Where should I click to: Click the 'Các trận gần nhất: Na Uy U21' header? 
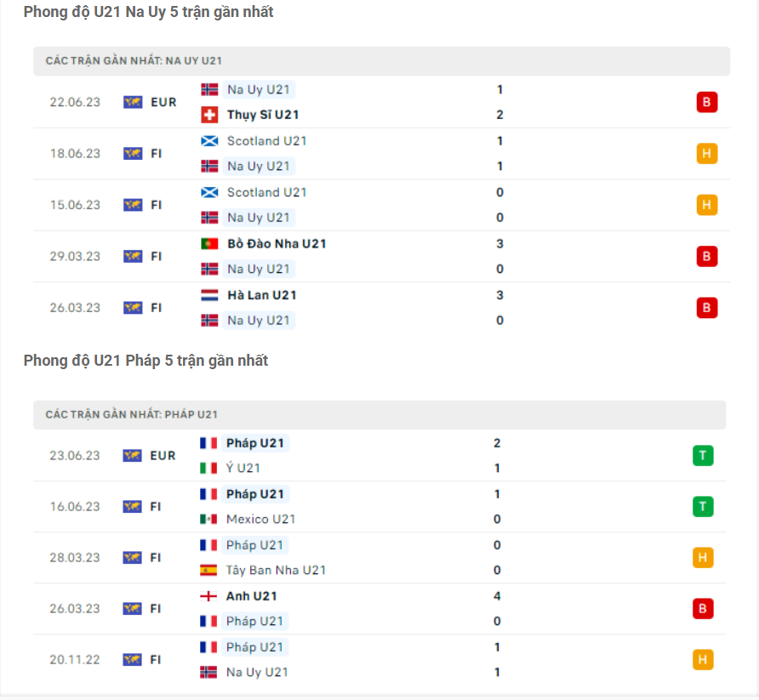pos(134,61)
